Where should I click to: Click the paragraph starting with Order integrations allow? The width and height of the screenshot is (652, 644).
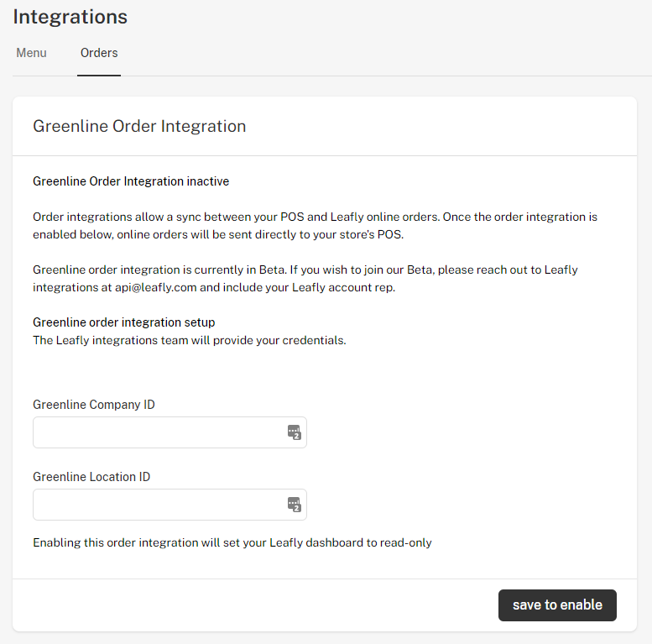(x=316, y=226)
